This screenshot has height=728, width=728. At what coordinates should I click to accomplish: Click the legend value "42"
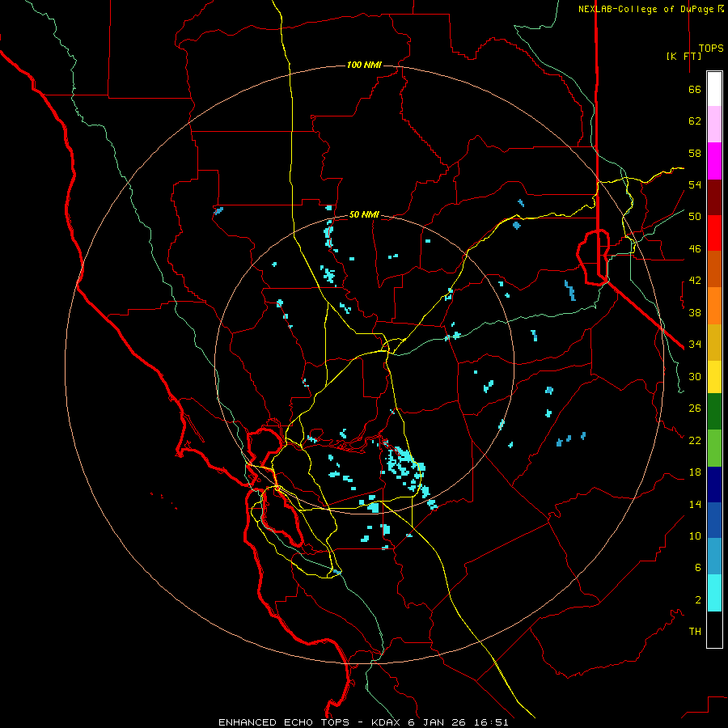[x=695, y=281]
